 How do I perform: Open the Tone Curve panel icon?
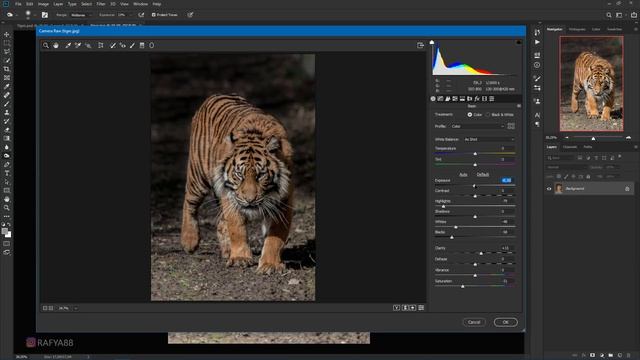tap(440, 99)
